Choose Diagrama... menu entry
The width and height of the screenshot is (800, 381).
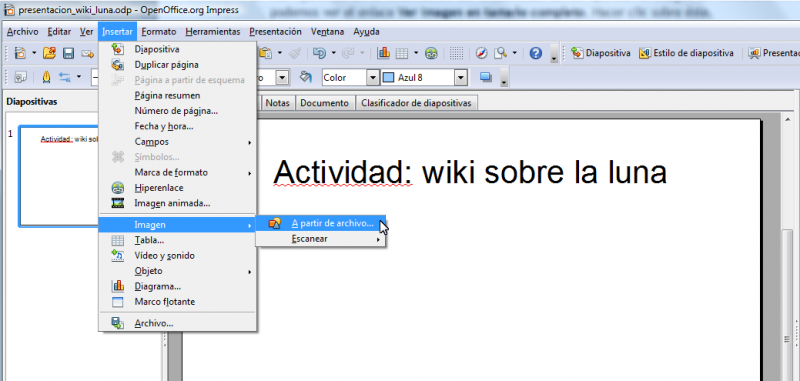(178, 286)
